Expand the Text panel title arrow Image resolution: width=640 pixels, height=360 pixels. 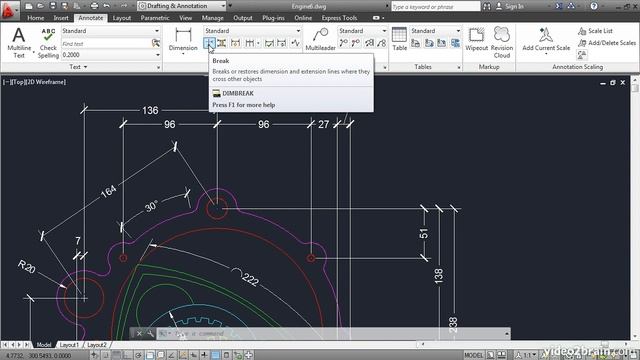(85, 67)
